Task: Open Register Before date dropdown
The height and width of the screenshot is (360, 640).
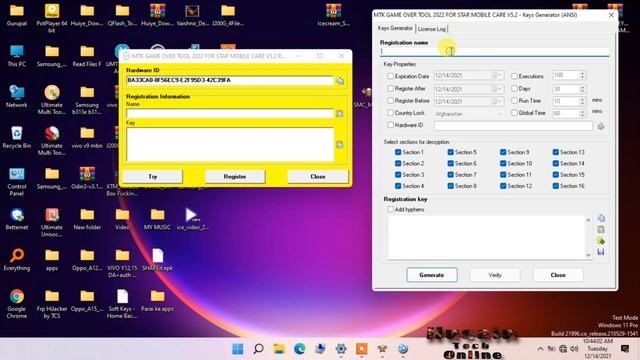Action: 497,101
